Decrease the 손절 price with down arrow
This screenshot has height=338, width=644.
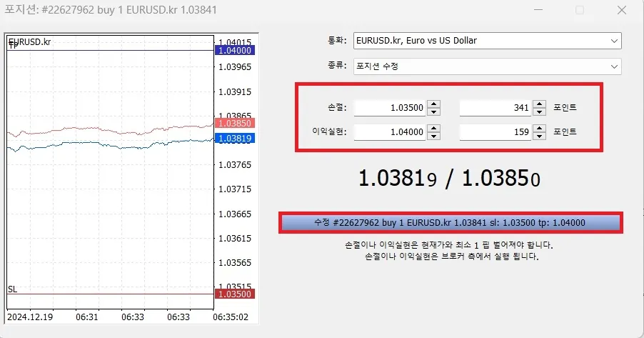click(x=433, y=112)
